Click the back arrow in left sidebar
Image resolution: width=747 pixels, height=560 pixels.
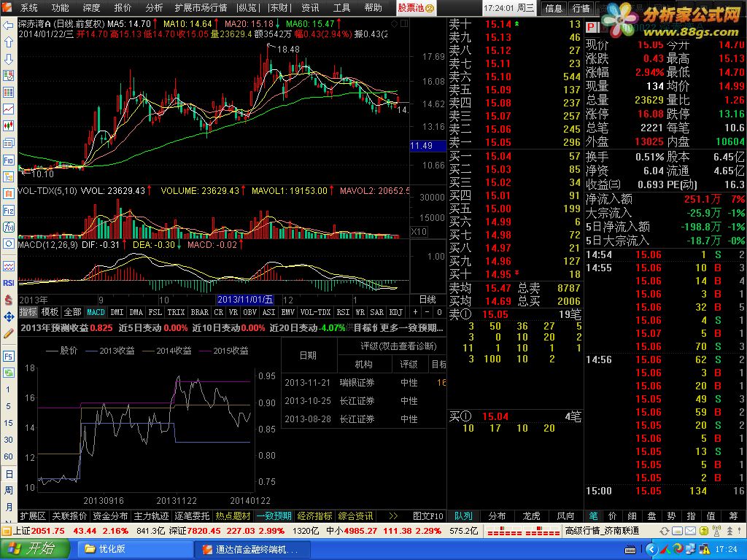[x=9, y=26]
